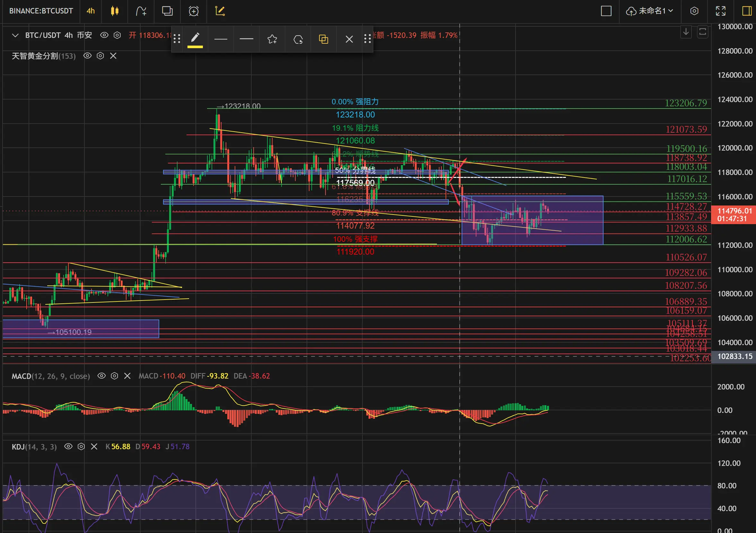Remove the KDJ indicator

tap(94, 446)
